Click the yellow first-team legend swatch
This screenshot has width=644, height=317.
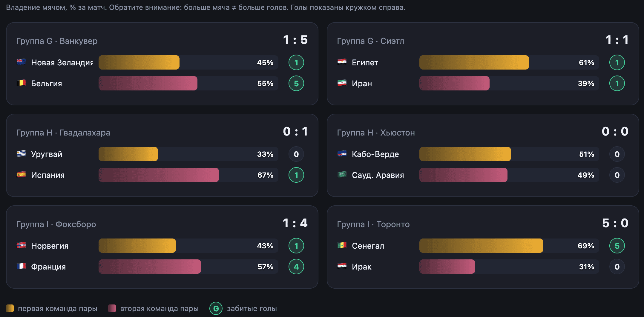pos(10,308)
